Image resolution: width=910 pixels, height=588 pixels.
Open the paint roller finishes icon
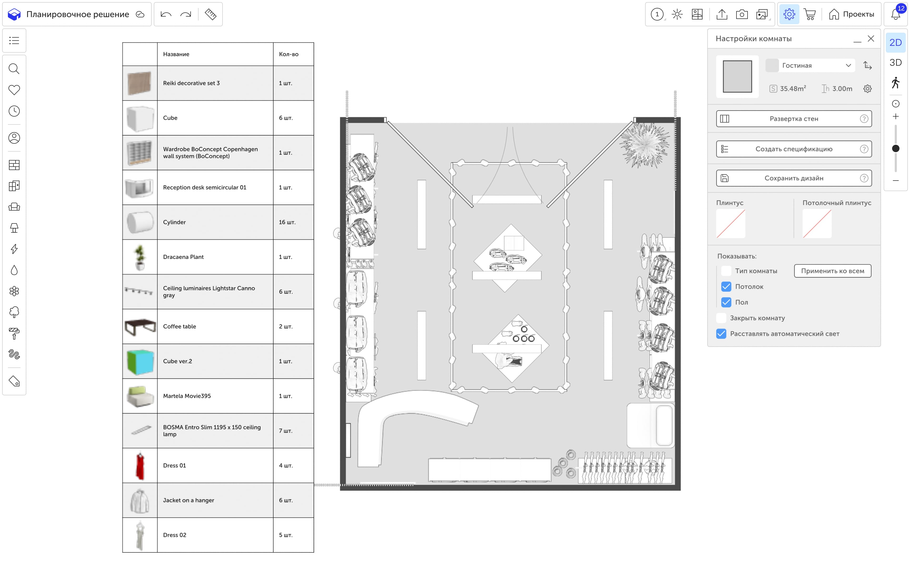[x=14, y=333]
